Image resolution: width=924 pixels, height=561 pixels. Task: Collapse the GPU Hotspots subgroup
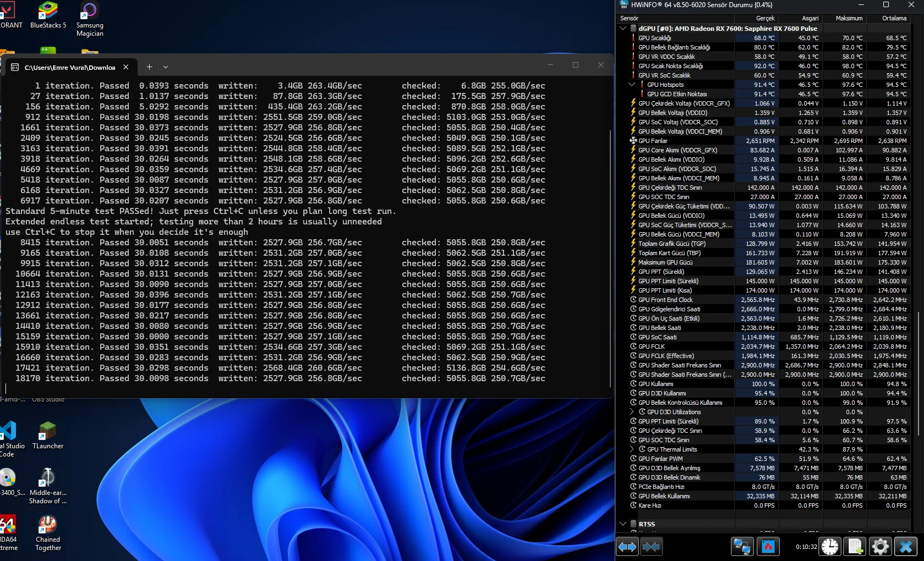point(632,85)
